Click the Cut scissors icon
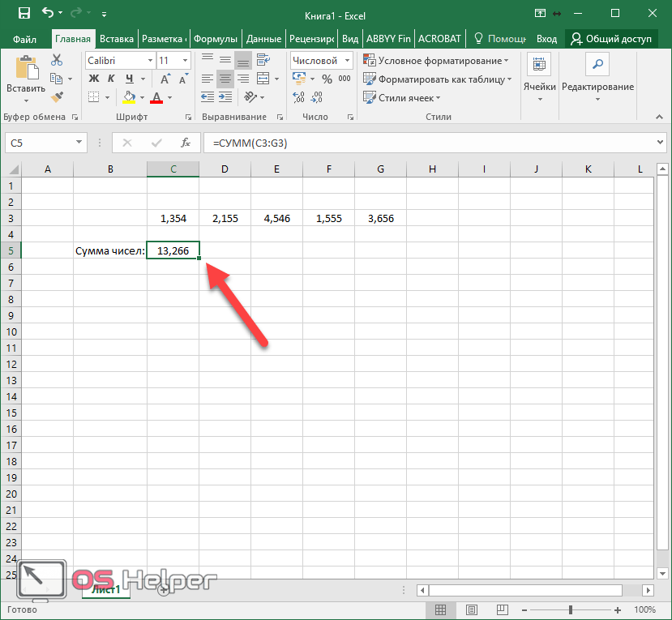The image size is (672, 620). coord(57,60)
